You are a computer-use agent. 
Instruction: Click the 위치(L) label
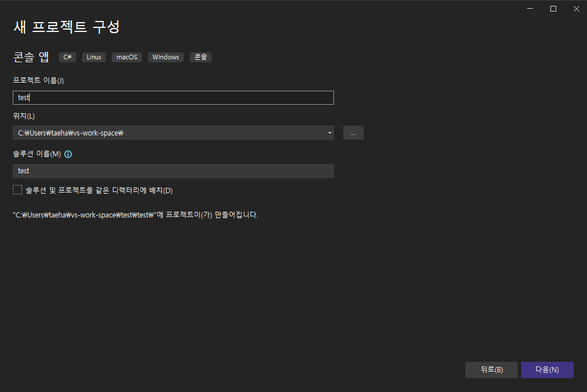point(24,116)
